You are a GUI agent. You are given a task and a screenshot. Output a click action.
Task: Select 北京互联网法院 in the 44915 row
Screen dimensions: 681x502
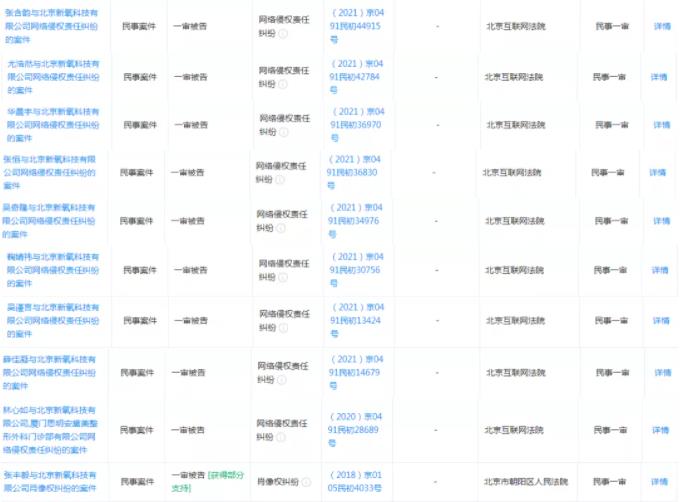[516, 26]
